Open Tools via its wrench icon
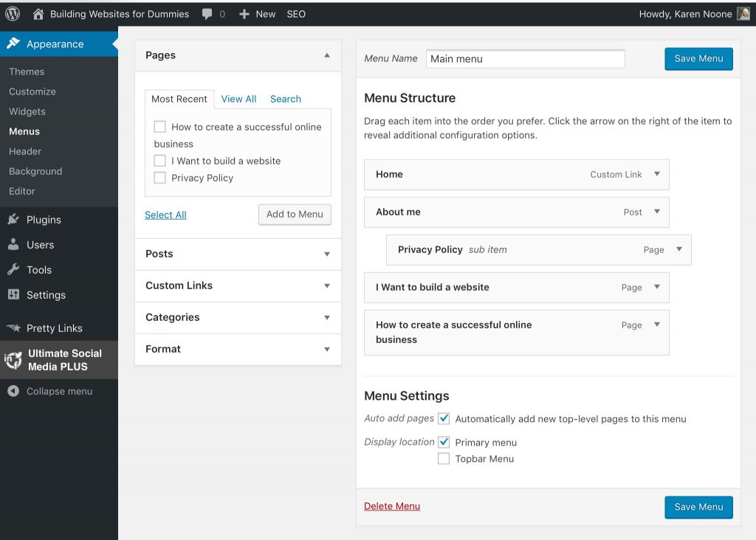 (13, 270)
